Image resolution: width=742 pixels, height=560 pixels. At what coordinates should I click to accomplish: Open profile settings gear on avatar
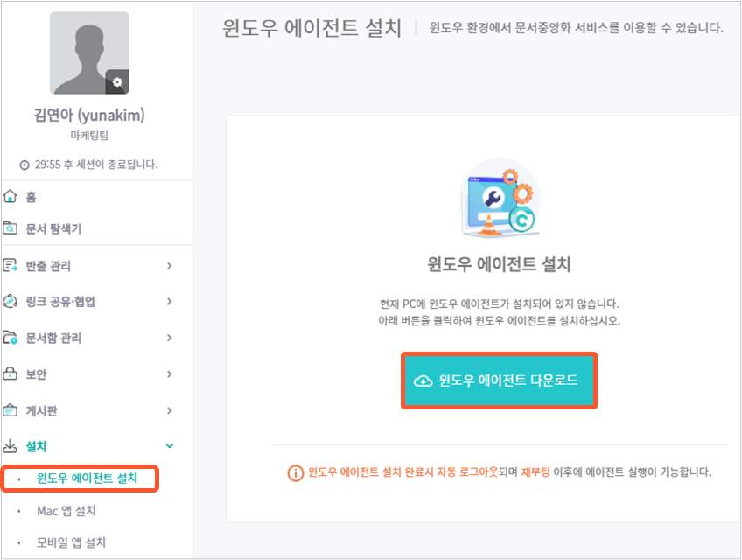tap(117, 82)
